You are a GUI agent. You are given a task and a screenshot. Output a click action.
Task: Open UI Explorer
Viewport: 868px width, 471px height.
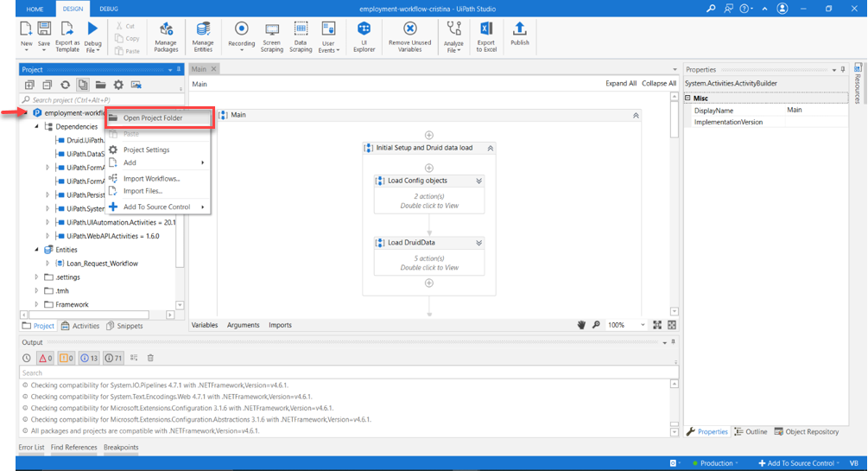(x=364, y=37)
